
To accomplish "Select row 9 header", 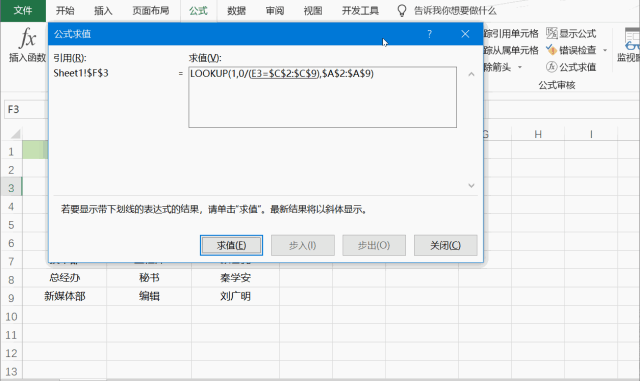I will (11, 298).
